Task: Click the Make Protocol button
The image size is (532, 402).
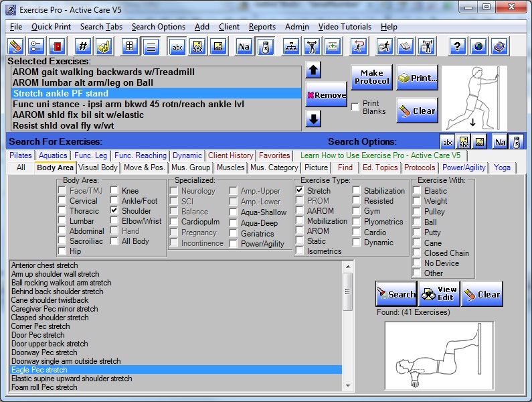Action: 371,77
